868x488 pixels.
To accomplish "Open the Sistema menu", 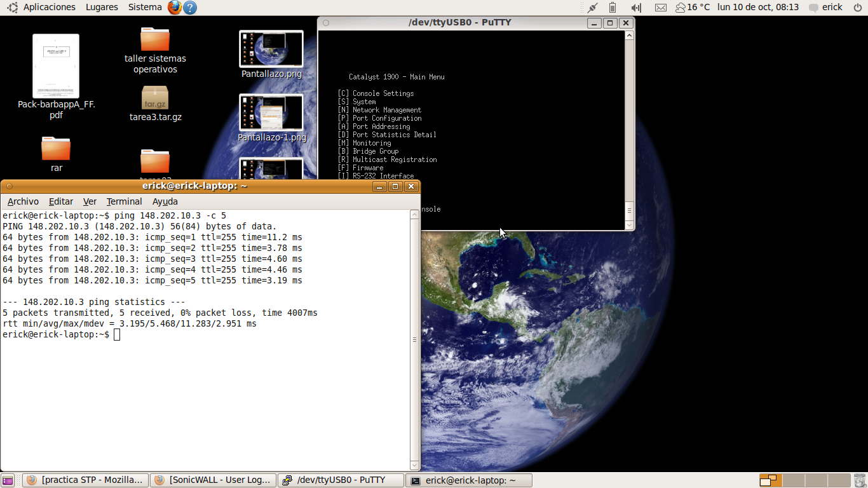I will click(145, 7).
